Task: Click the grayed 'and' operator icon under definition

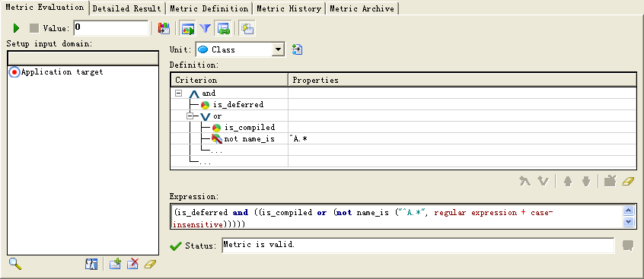Action: point(525,181)
